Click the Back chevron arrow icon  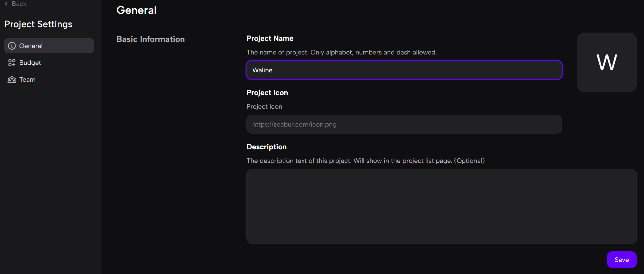(6, 4)
